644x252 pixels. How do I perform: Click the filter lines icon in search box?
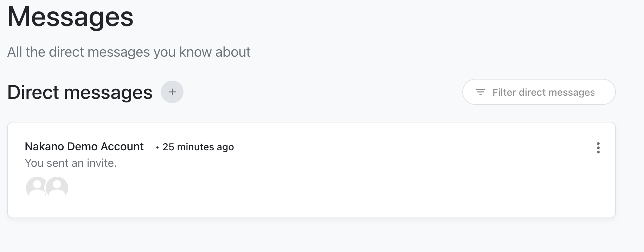480,92
